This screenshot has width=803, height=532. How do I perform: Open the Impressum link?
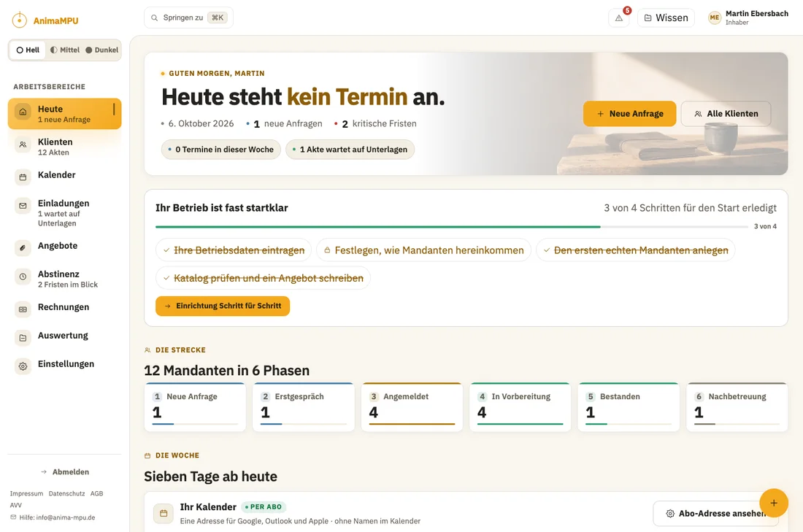click(x=26, y=493)
